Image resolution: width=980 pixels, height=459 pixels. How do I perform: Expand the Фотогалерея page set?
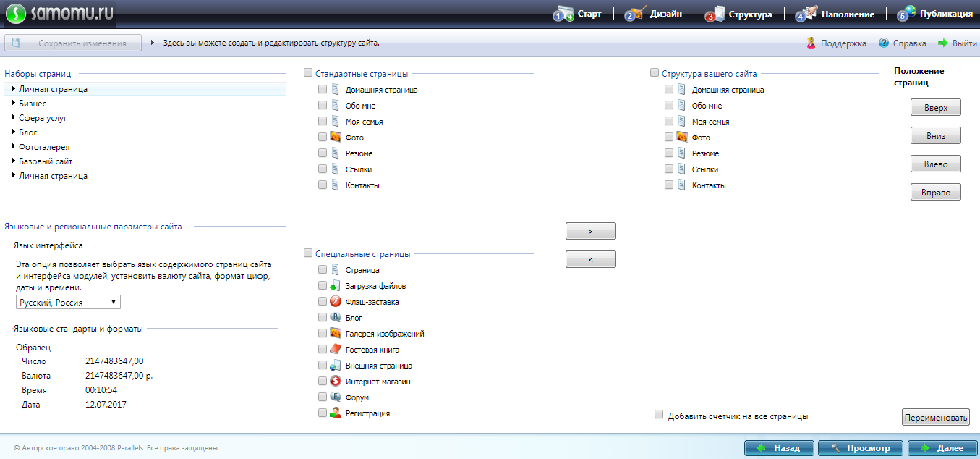click(x=14, y=146)
